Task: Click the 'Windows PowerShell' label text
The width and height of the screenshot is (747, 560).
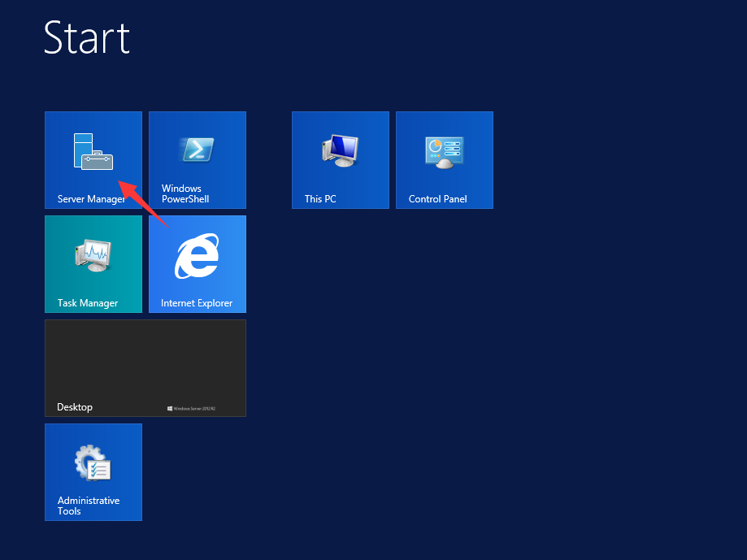Action: 185,193
